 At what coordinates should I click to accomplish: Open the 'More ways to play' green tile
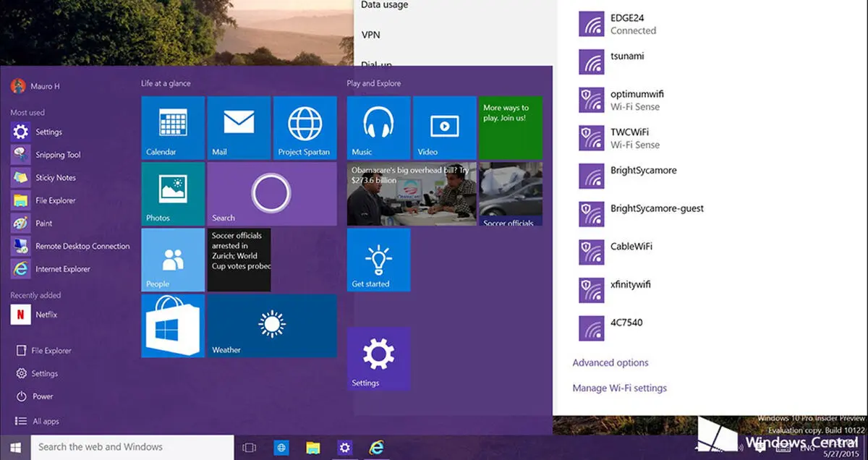[511, 127]
